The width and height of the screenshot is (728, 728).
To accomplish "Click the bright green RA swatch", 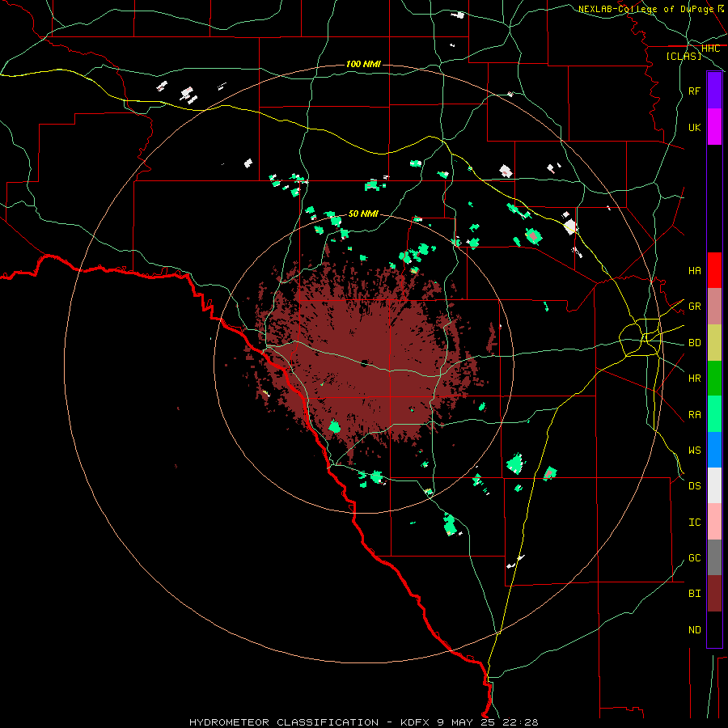I will click(x=714, y=414).
